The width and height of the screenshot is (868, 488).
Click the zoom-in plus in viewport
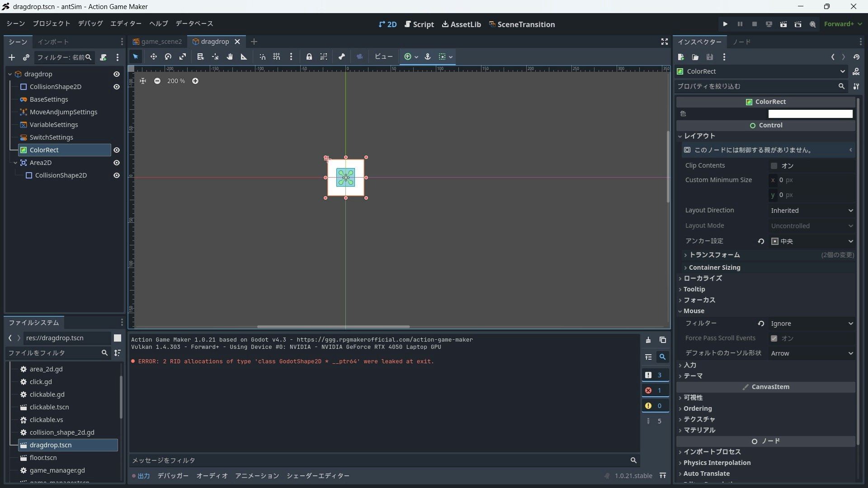point(195,81)
